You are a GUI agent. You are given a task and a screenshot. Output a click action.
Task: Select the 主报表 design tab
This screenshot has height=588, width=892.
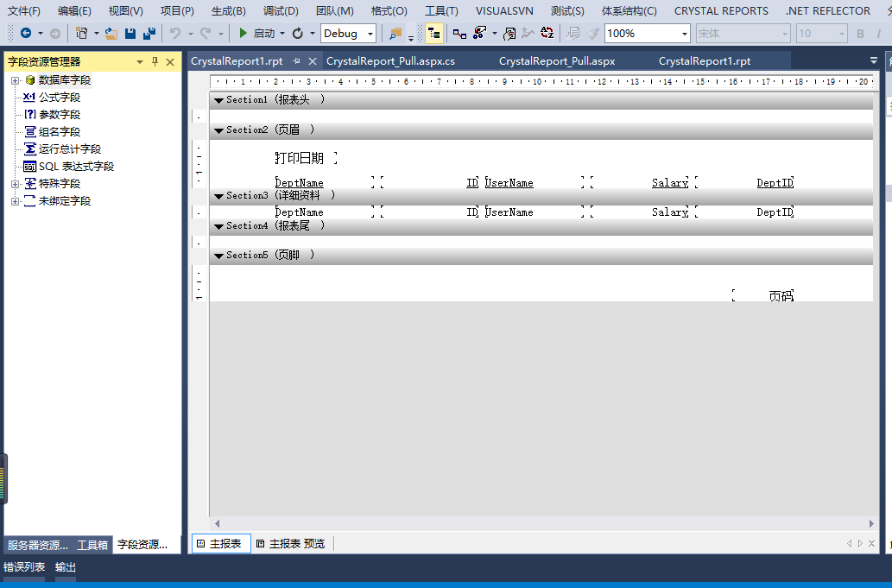click(221, 544)
